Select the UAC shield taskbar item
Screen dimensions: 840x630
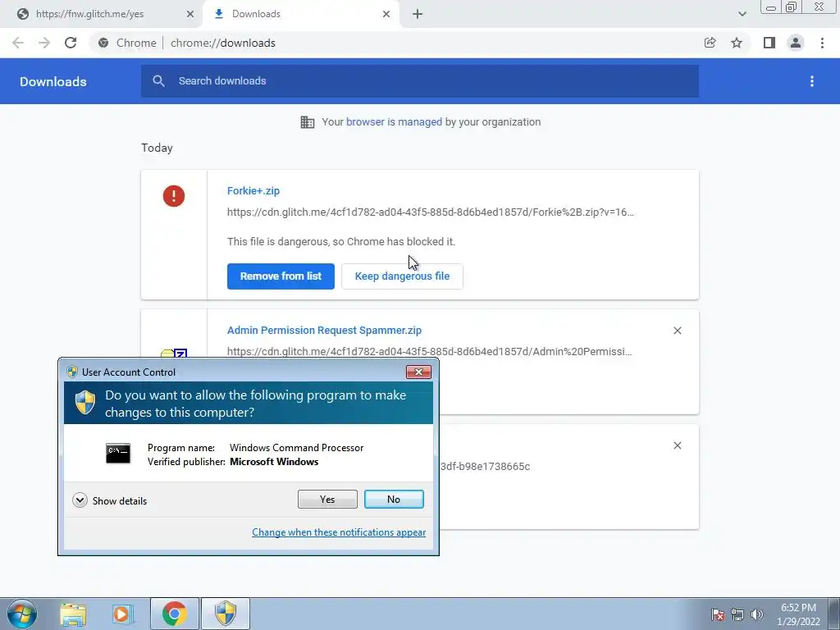coord(226,614)
